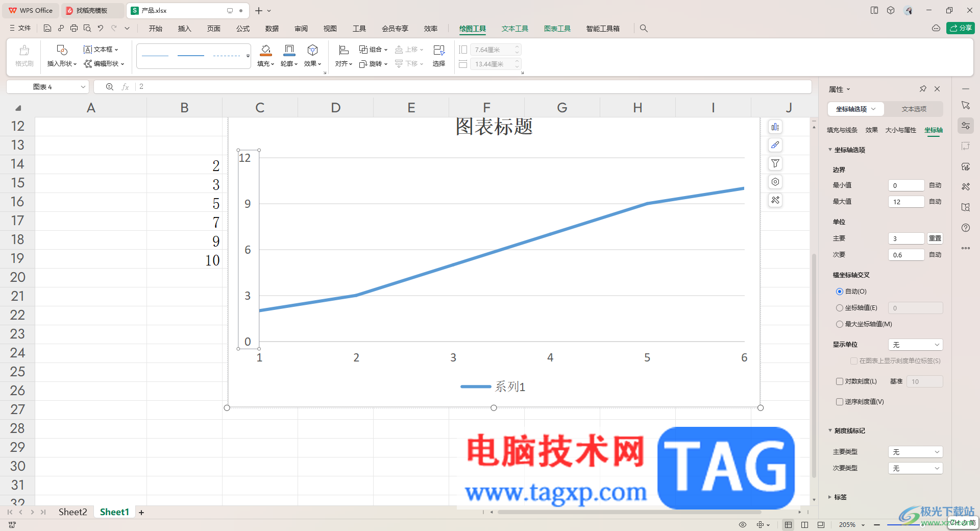Image resolution: width=980 pixels, height=531 pixels.
Task: Click the 最大值 input field showing 12
Action: [906, 202]
